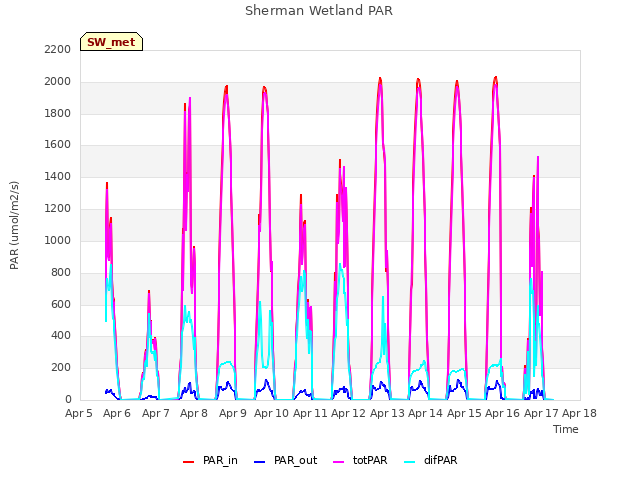Click the Apr 10 x-axis tick label
Viewport: 640px width, 480px height.
(271, 413)
